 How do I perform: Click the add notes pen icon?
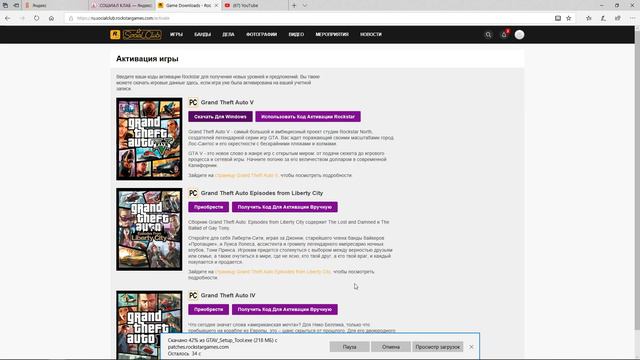tap(603, 18)
